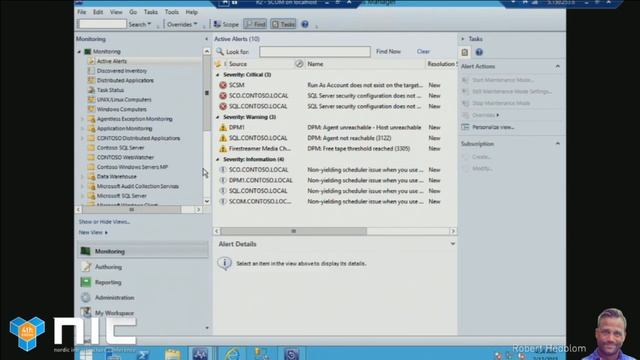Click the Look for search field
Image resolution: width=640 pixels, height=360 pixels.
point(315,52)
